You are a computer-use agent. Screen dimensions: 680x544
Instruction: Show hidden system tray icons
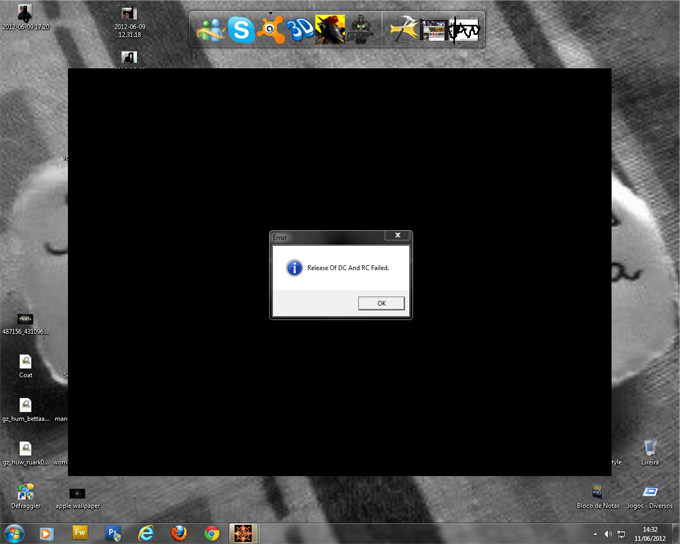(593, 533)
